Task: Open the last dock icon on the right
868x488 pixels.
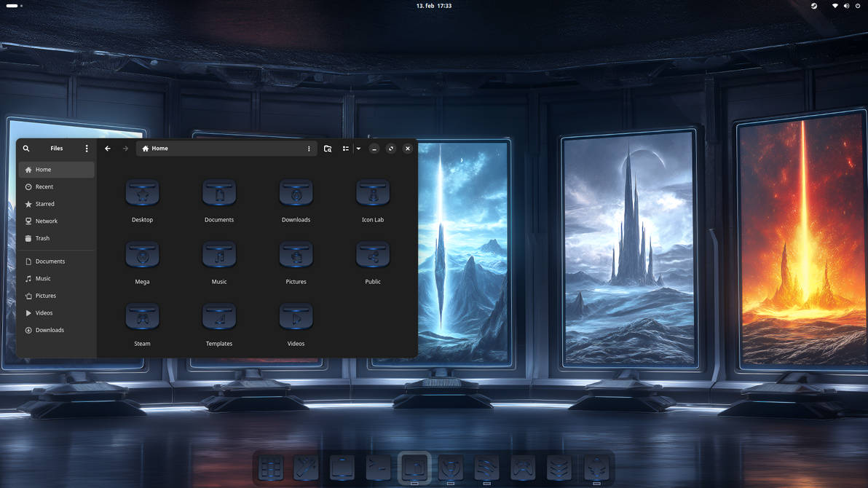Action: 596,468
